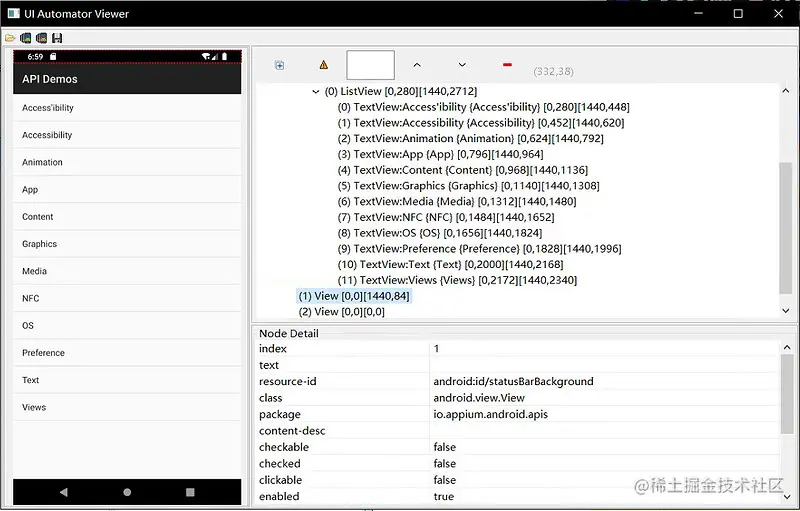Click Media in the phone screenshot

[127, 271]
